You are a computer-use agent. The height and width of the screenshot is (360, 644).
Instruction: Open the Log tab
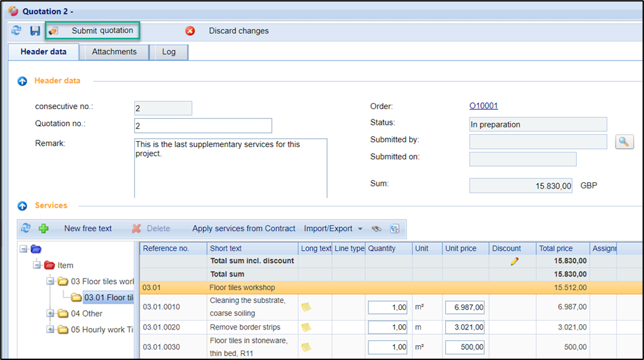168,52
